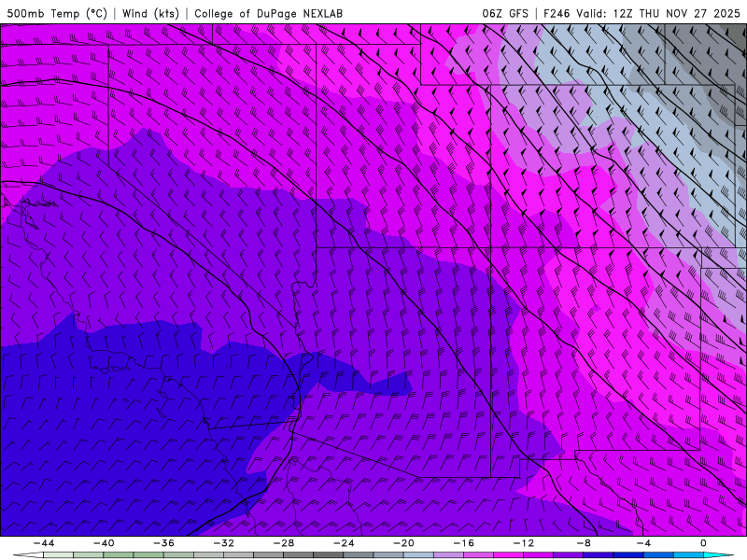Click the "12Z THU NOV 27 2025" valid time
The width and height of the screenshot is (747, 560).
point(676,14)
